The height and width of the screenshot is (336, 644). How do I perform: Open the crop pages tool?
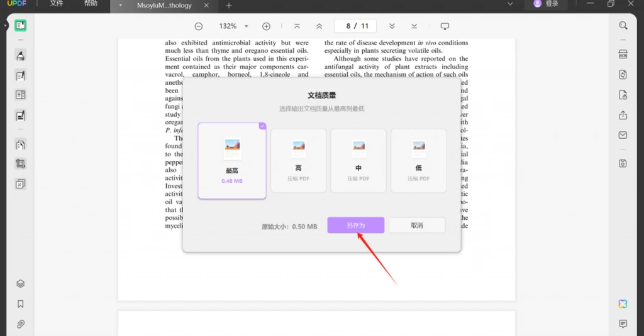point(21,164)
